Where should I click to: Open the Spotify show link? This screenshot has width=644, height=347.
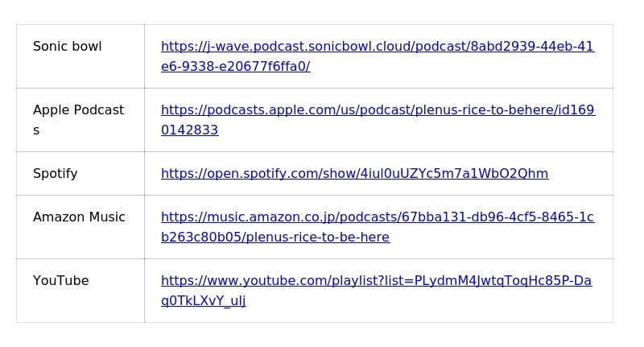pyautogui.click(x=354, y=174)
